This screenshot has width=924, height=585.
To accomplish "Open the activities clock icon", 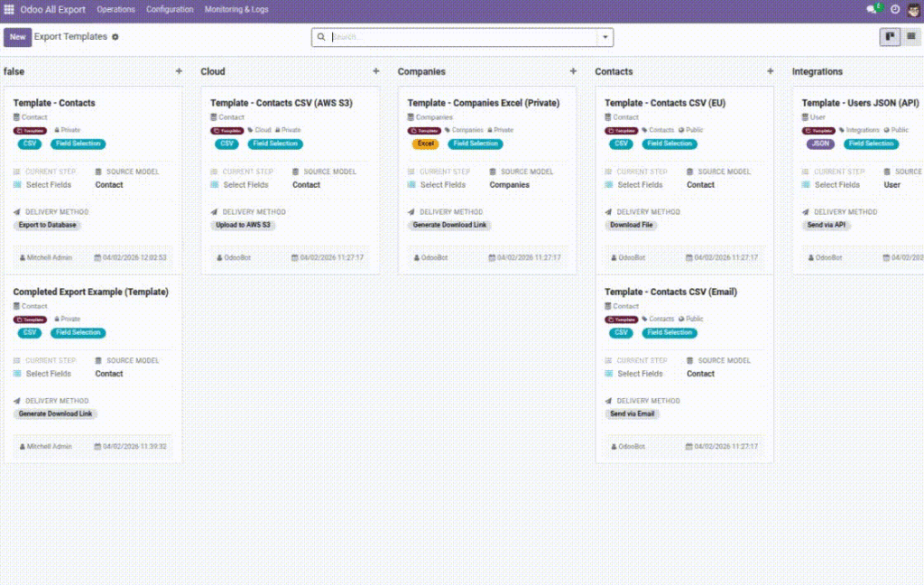I will pos(895,9).
